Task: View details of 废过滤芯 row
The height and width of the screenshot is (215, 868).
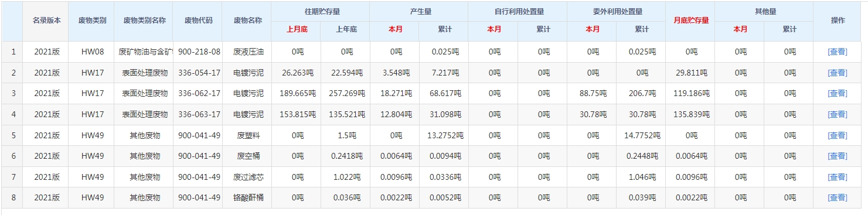Action: pos(838,177)
